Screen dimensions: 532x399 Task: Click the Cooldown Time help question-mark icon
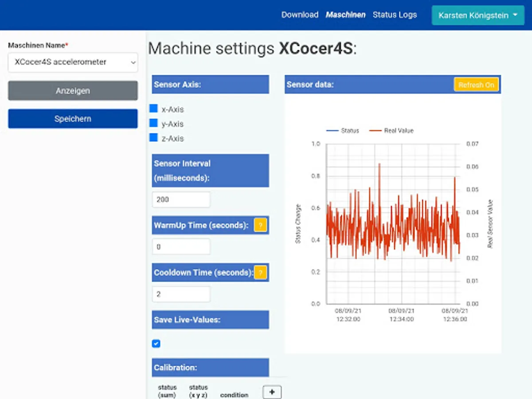260,272
